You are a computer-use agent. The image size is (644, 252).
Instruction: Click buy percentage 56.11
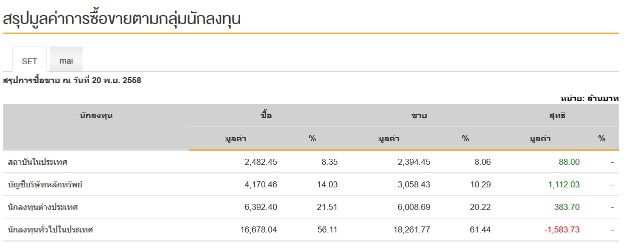328,230
